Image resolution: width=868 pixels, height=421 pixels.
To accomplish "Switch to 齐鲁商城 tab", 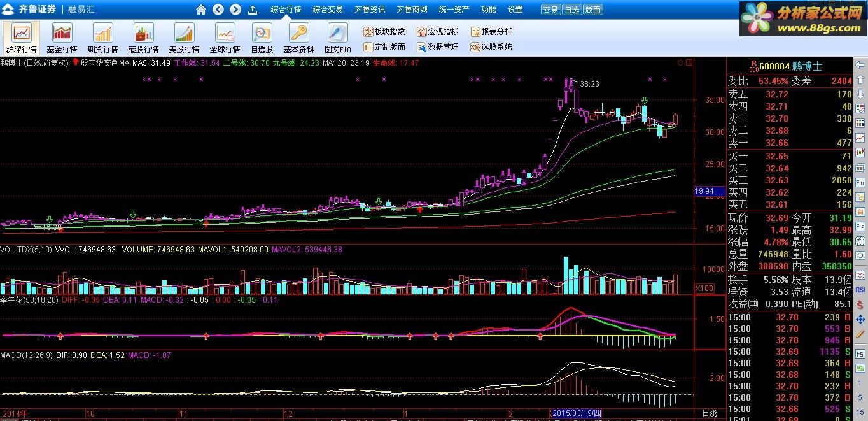I will (412, 10).
